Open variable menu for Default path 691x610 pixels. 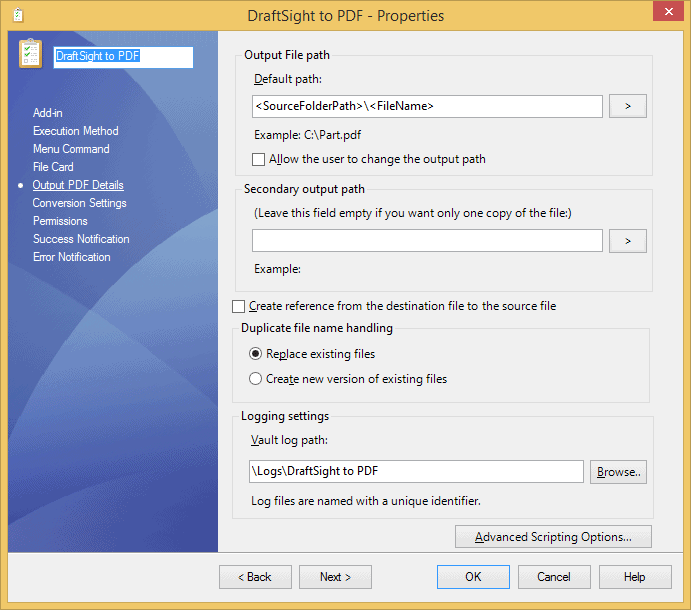(628, 106)
